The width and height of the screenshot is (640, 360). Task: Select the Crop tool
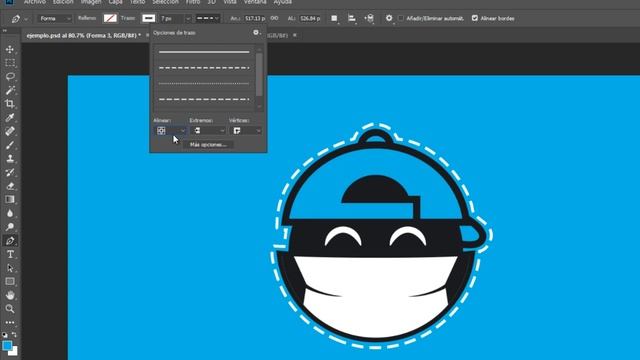pos(10,104)
